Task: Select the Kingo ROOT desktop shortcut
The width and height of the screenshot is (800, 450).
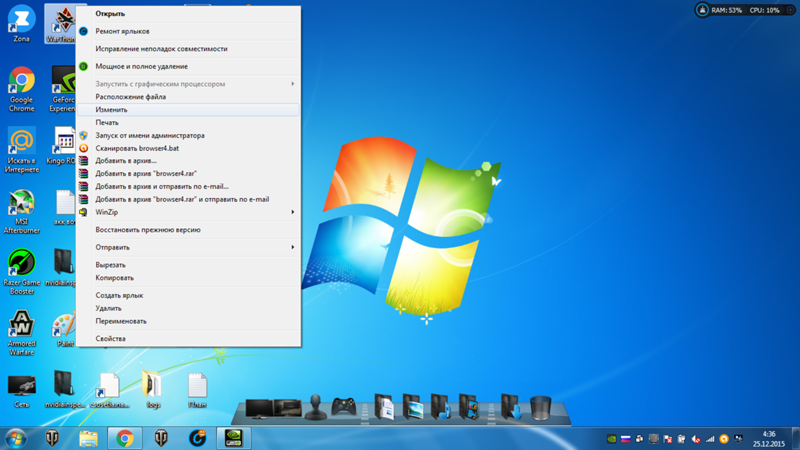Action: point(63,146)
